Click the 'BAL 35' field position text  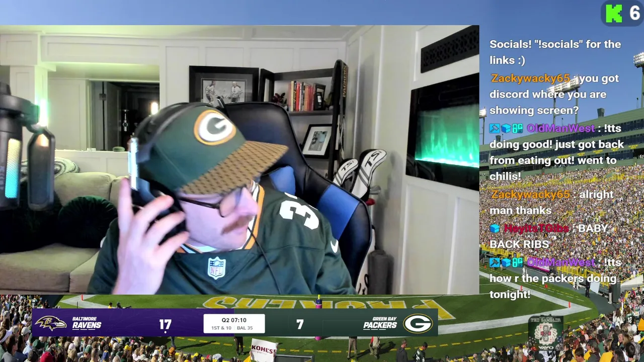click(x=245, y=328)
